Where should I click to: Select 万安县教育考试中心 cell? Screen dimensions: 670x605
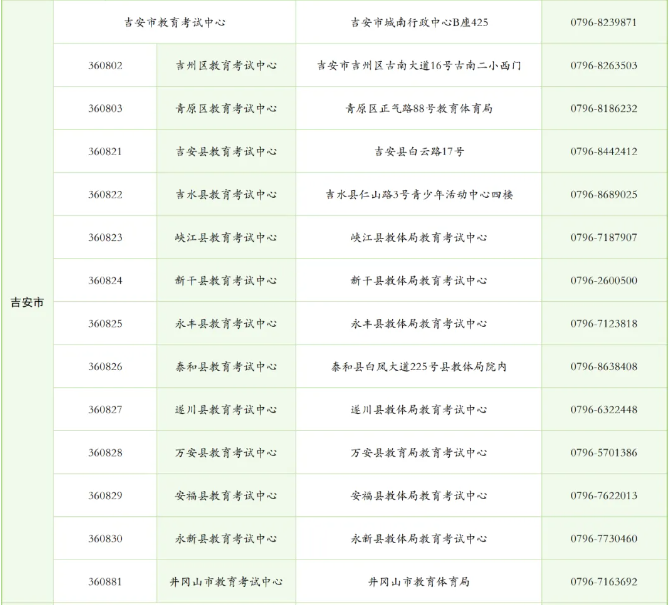click(226, 452)
